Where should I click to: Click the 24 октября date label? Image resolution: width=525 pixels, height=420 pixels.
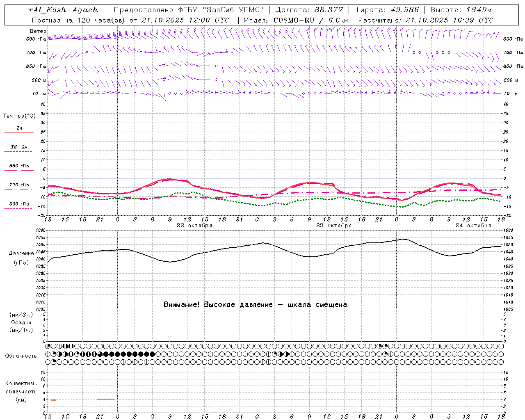tap(473, 226)
